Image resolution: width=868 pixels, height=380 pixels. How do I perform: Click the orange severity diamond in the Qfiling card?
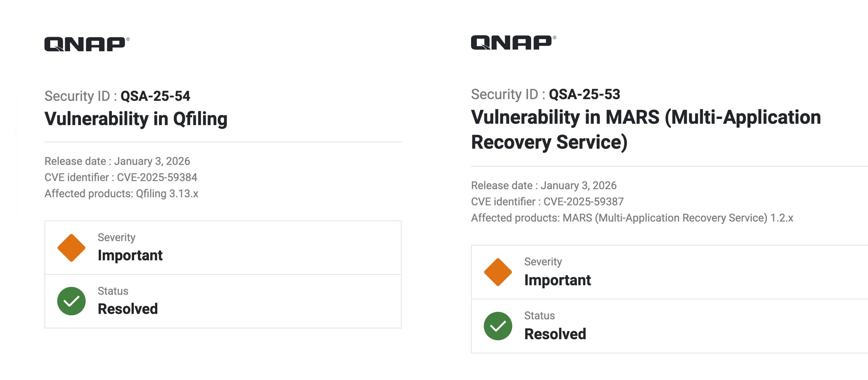coord(71,248)
